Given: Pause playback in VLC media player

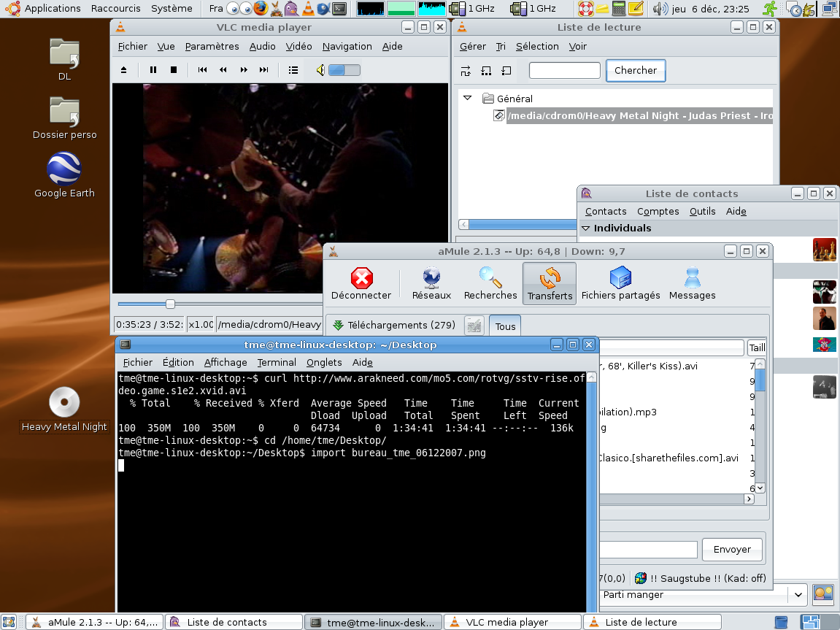Looking at the screenshot, I should (x=153, y=69).
